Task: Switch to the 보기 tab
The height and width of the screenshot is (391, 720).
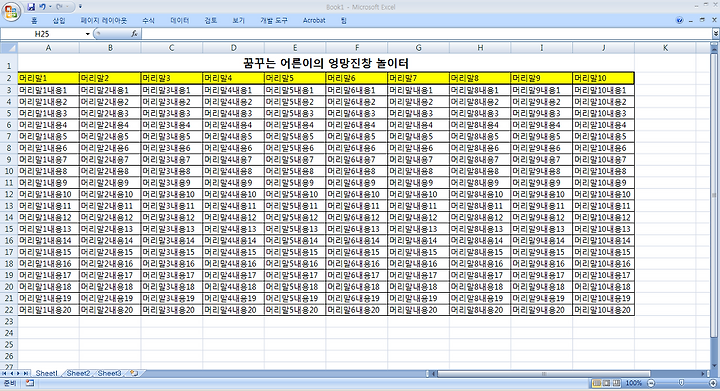Action: click(x=239, y=21)
